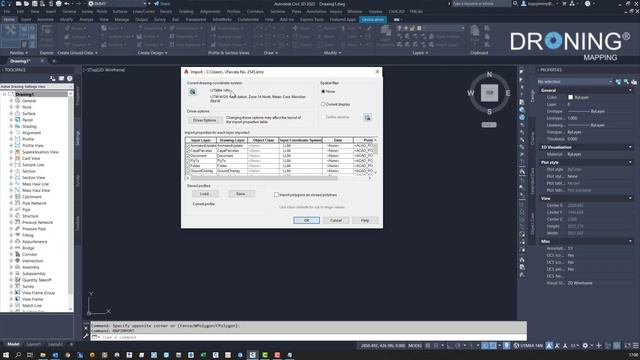Click the Quick Select icon in Properties panel
Image resolution: width=640 pixels, height=360 pixels.
click(x=634, y=82)
